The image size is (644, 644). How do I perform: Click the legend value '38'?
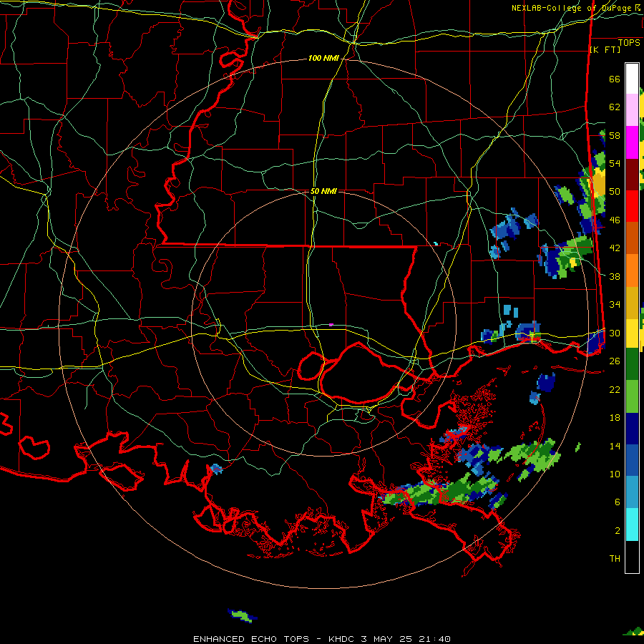point(615,276)
